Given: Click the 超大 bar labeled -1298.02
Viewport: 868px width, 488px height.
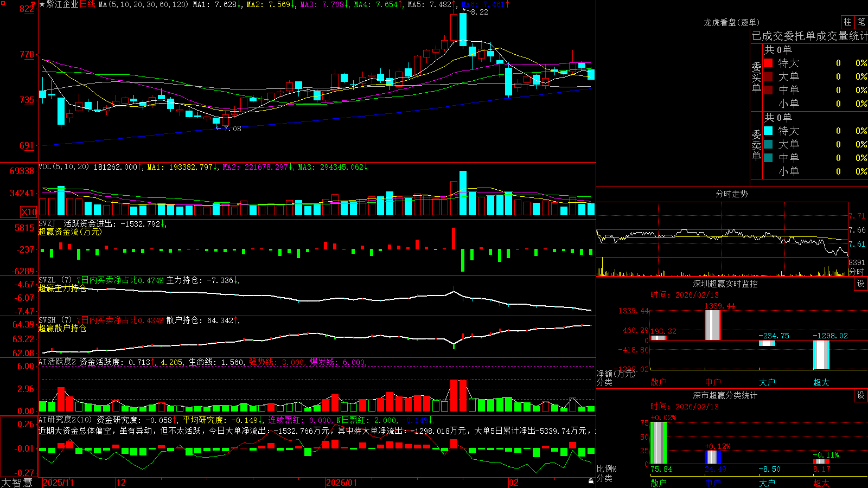Looking at the screenshot, I should click(821, 355).
